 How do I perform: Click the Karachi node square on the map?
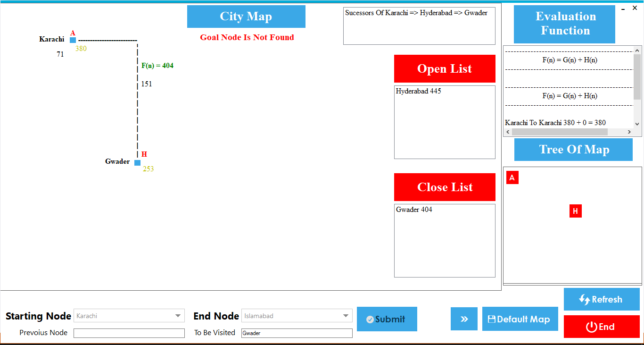click(73, 40)
